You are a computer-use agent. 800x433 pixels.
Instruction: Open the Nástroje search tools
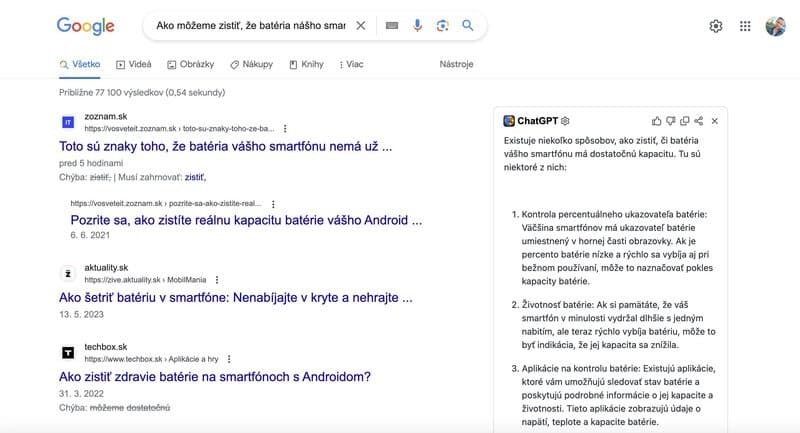pyautogui.click(x=457, y=64)
